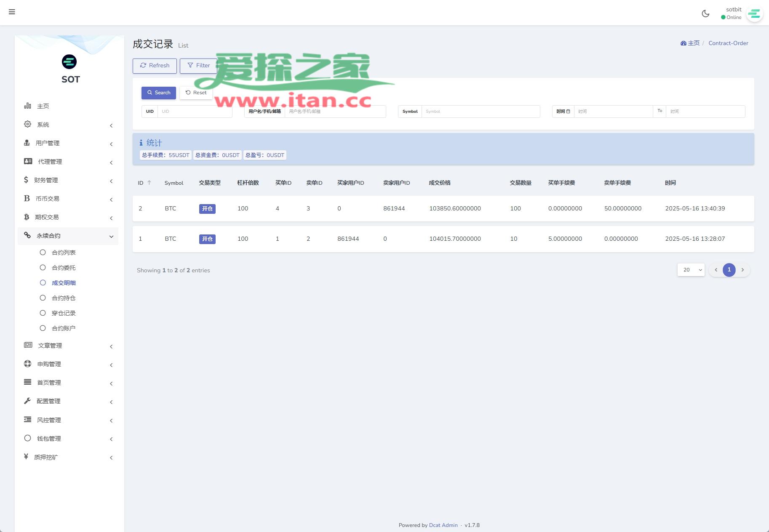Image resolution: width=769 pixels, height=532 pixels.
Task: Click the 配置管理 wrench icon
Action: coord(27,401)
